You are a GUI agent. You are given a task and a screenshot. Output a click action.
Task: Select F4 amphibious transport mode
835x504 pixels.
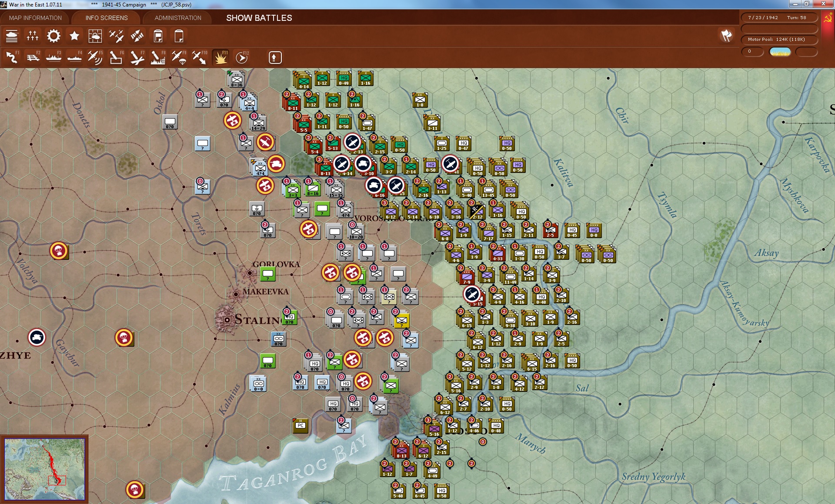(x=74, y=57)
